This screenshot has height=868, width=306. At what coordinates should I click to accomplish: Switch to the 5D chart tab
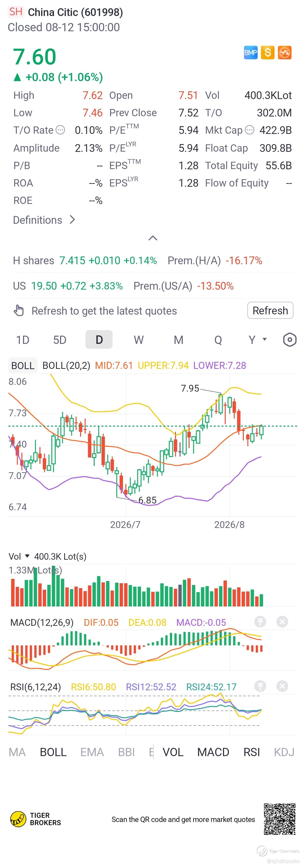60,340
